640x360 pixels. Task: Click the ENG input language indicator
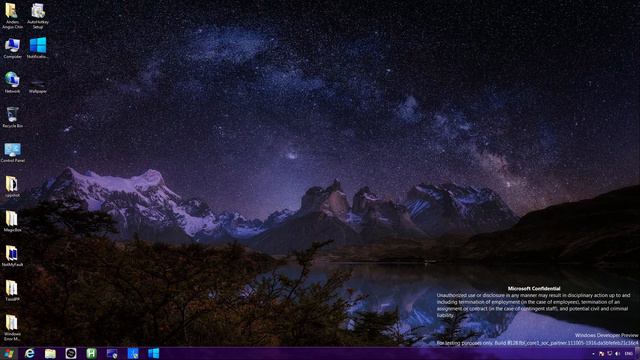click(628, 354)
